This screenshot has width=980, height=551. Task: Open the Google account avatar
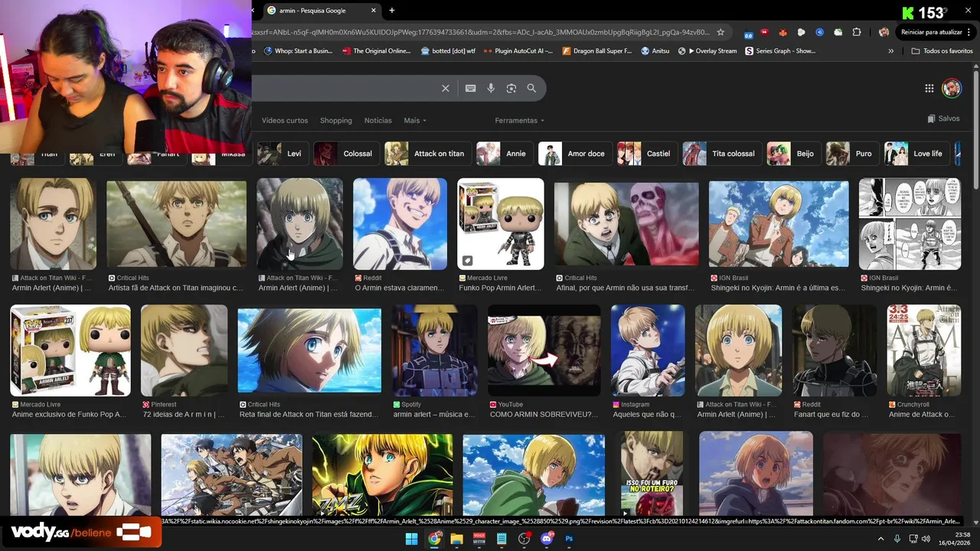click(x=952, y=88)
